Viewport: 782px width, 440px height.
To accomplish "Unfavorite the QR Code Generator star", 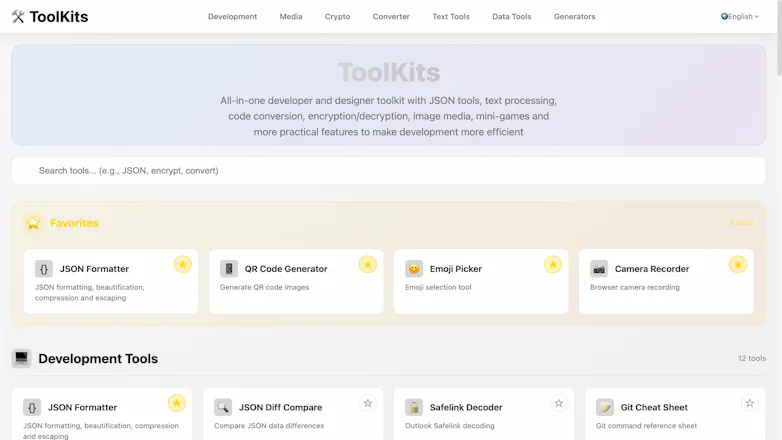I will (368, 264).
